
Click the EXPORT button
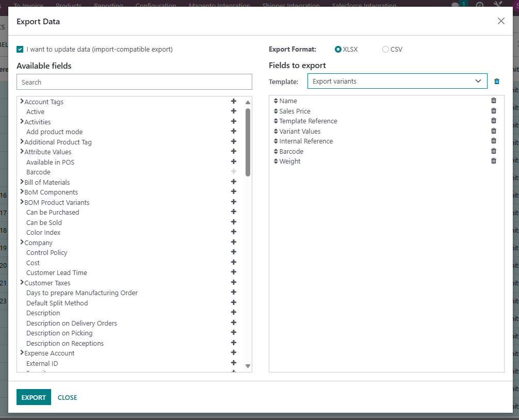33,397
